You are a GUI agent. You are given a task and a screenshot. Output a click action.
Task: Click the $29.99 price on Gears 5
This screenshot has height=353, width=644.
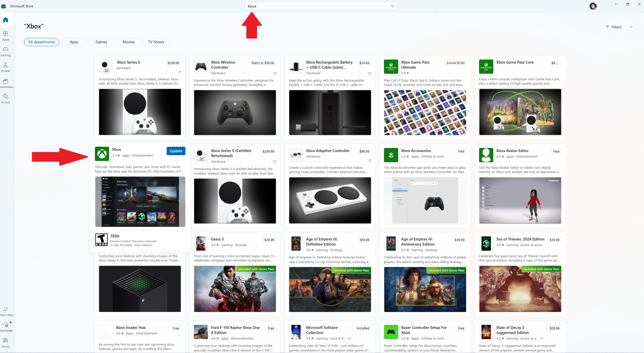coord(269,240)
